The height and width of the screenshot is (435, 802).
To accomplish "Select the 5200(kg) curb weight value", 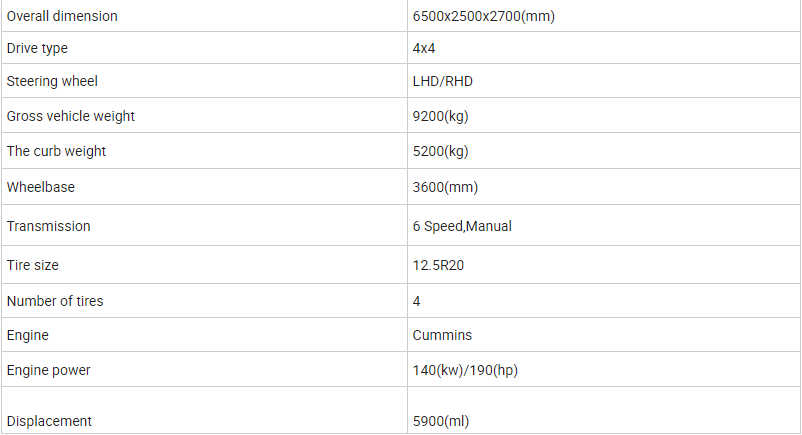I will pyautogui.click(x=440, y=151).
